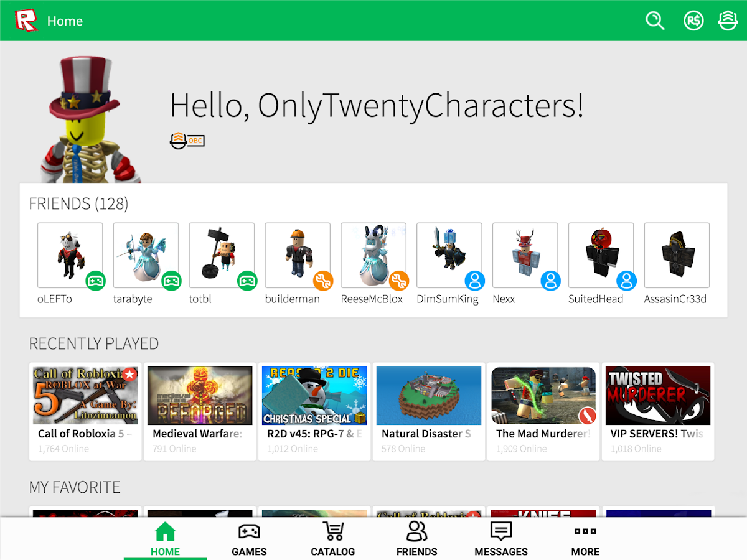Click the 'Call of Robloxia 5' title text
This screenshot has width=747, height=560.
click(85, 434)
